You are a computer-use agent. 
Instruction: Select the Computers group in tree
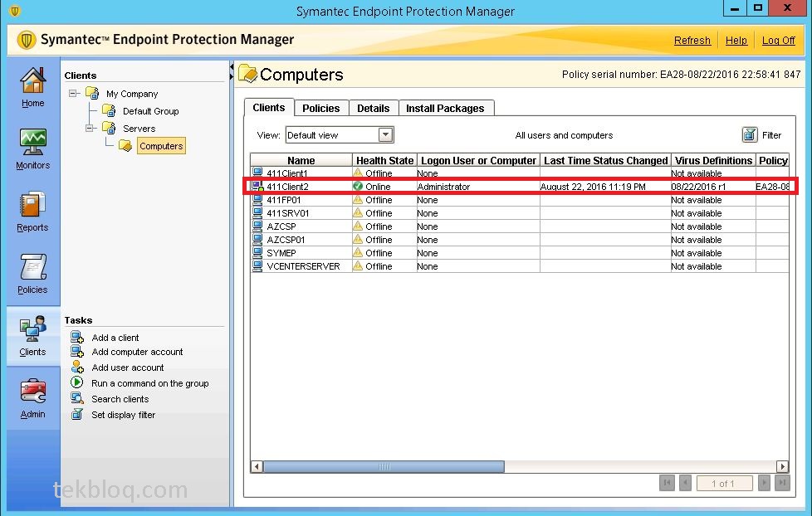[x=161, y=146]
